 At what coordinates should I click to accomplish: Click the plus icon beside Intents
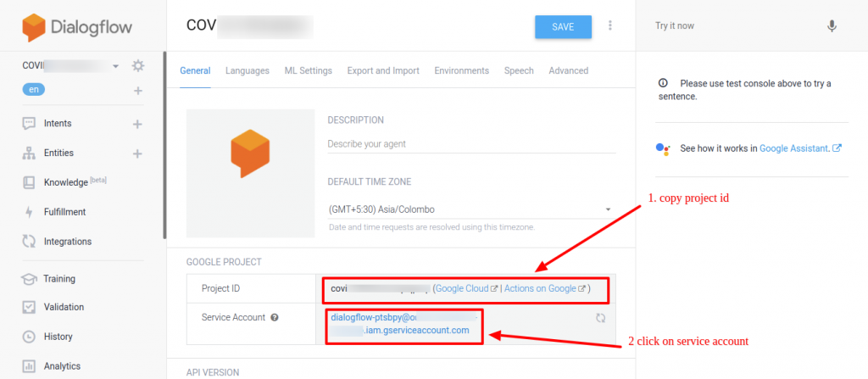[x=138, y=124]
